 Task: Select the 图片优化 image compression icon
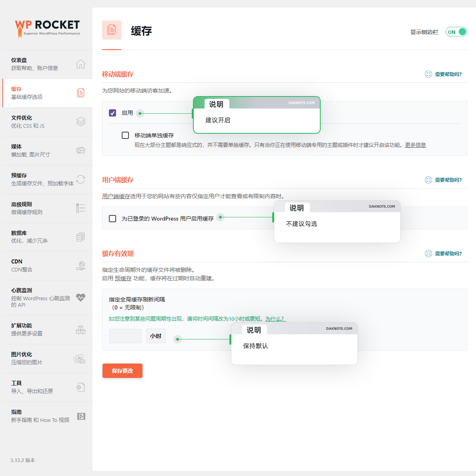point(80,359)
